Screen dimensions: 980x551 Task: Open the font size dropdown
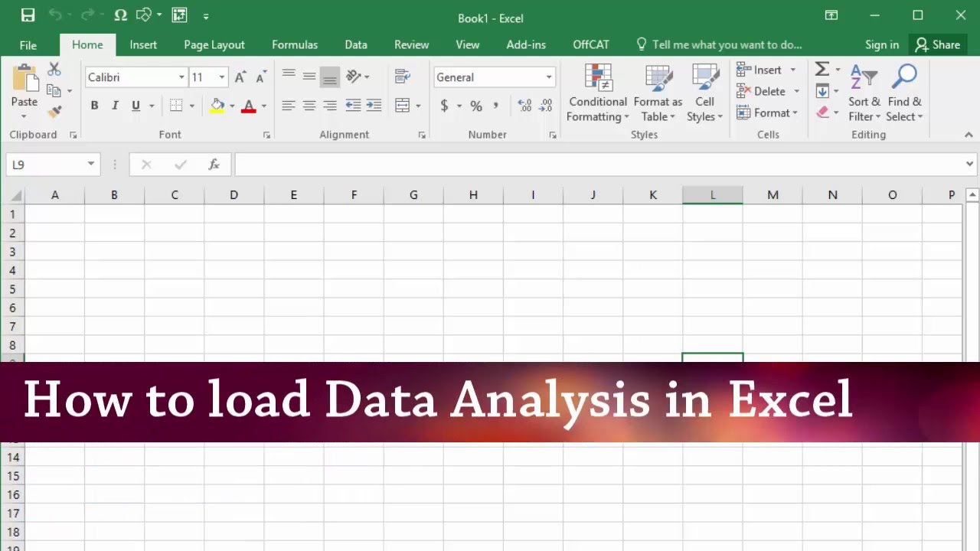pos(222,77)
